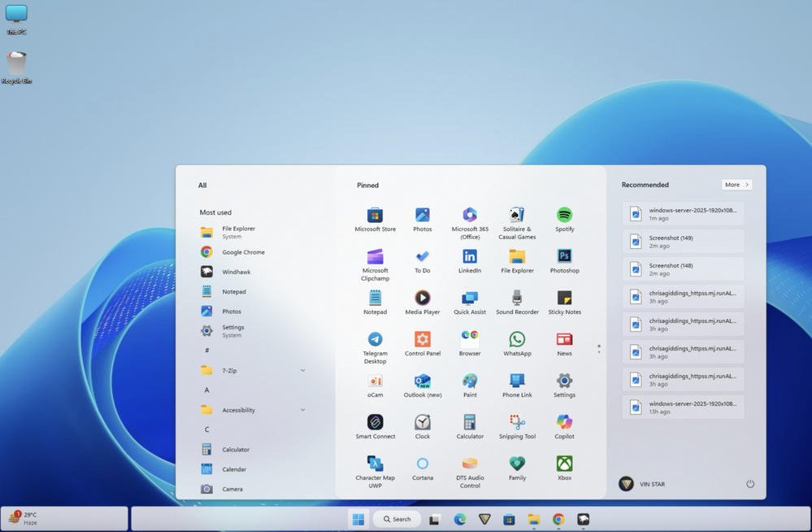Open Media Player
This screenshot has height=532, width=812.
click(x=422, y=303)
